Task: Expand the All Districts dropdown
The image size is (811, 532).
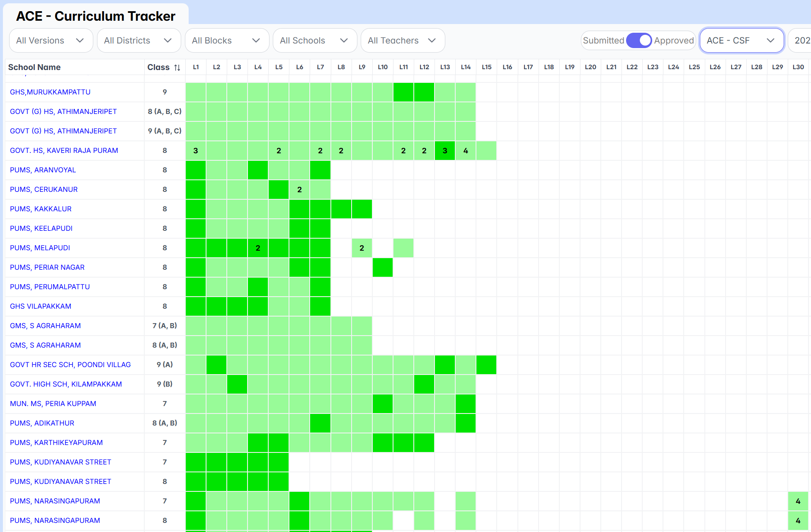Action: click(138, 41)
